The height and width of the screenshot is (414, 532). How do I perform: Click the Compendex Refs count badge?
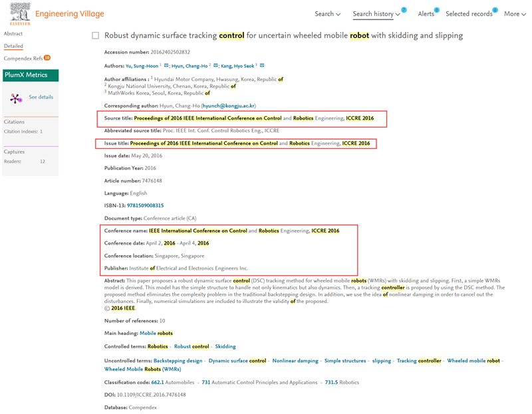pyautogui.click(x=47, y=58)
